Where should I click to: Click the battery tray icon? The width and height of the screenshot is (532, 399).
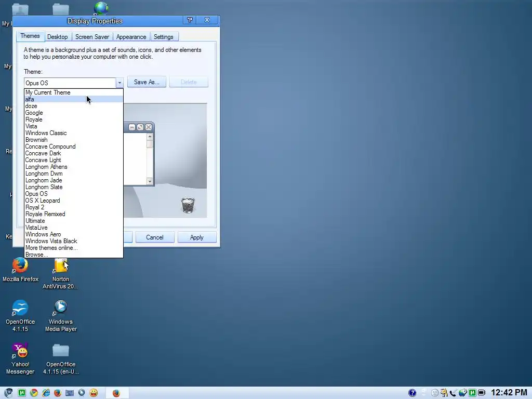click(x=482, y=393)
